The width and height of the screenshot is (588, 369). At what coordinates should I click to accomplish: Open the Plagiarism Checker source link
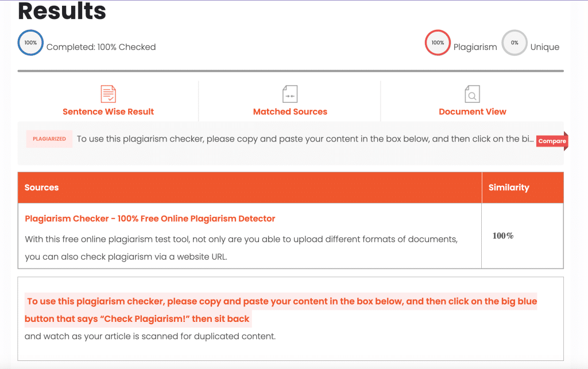click(x=149, y=218)
